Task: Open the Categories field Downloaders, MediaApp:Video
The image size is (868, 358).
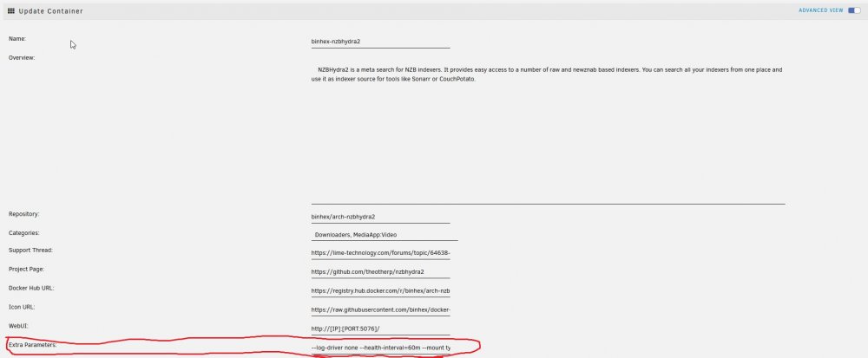Action: [x=385, y=235]
